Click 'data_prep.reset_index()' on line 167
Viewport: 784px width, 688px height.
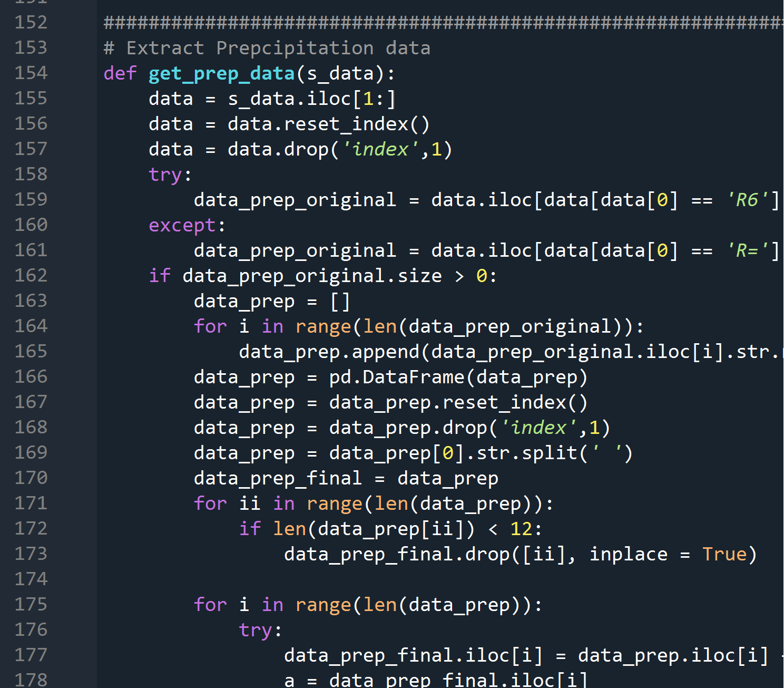click(458, 402)
